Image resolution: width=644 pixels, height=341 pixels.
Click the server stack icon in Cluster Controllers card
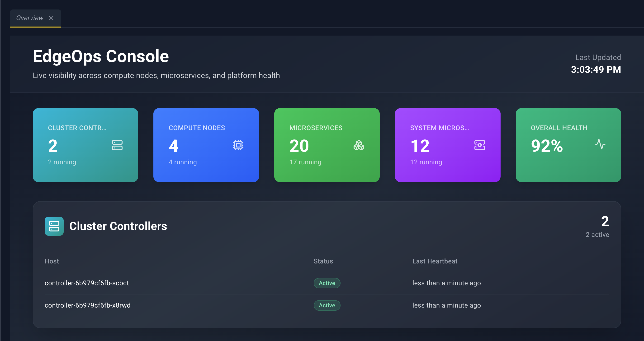click(x=117, y=145)
